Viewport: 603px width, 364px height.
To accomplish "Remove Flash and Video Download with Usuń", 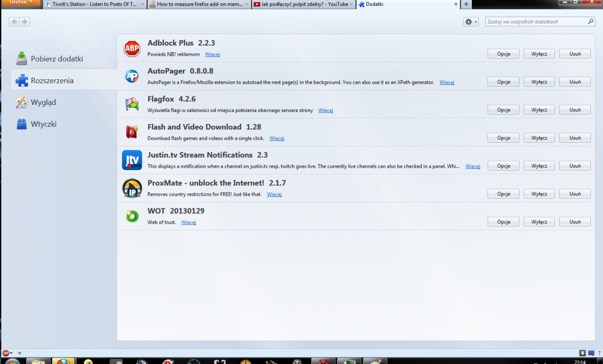I will point(575,138).
